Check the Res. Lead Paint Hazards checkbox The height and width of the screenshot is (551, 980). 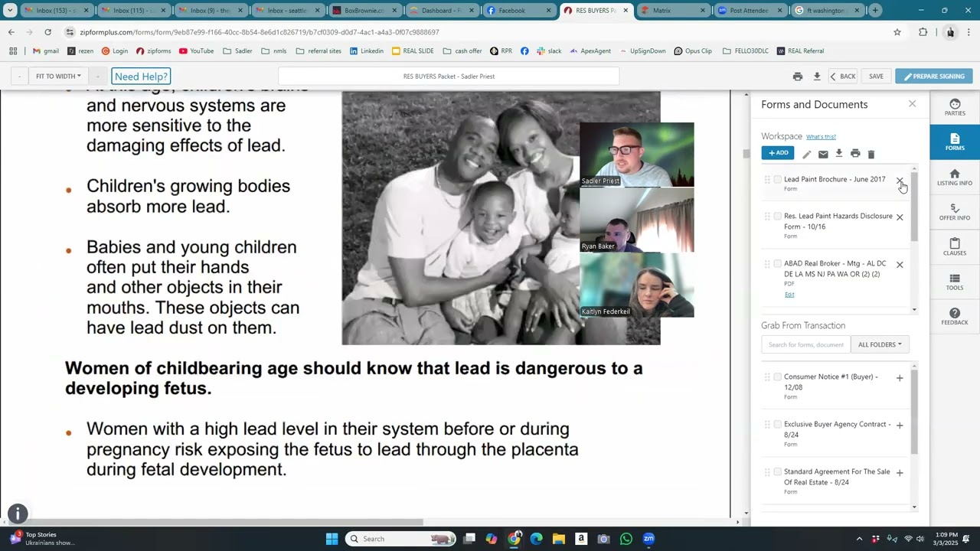pyautogui.click(x=778, y=216)
